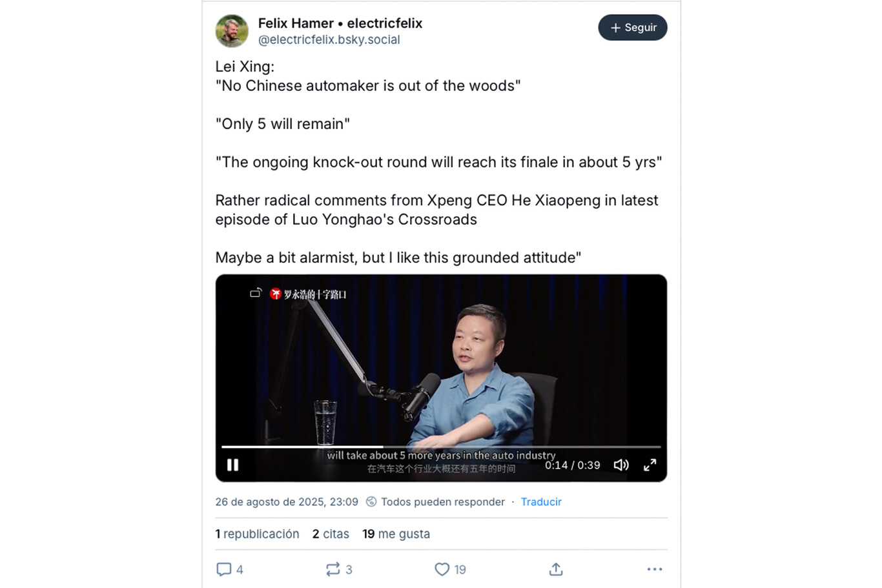Seek along the video progress bar
The height and width of the screenshot is (588, 882).
[x=441, y=447]
